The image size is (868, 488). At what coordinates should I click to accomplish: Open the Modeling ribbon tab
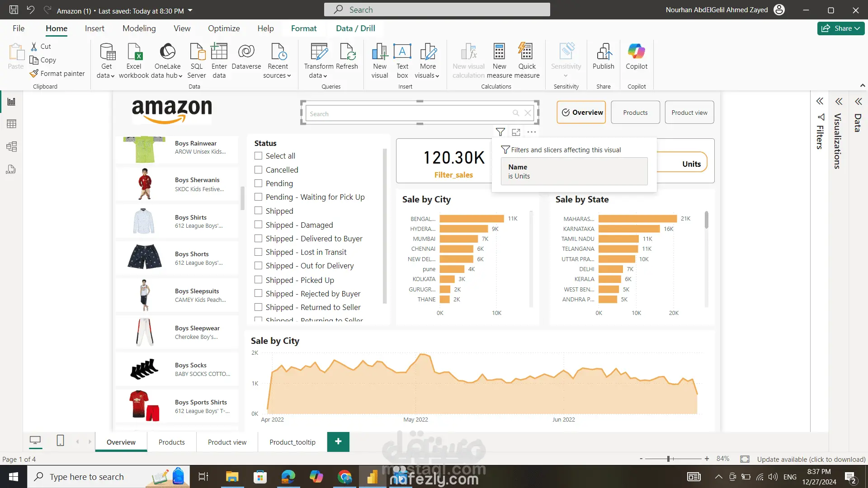click(x=139, y=28)
